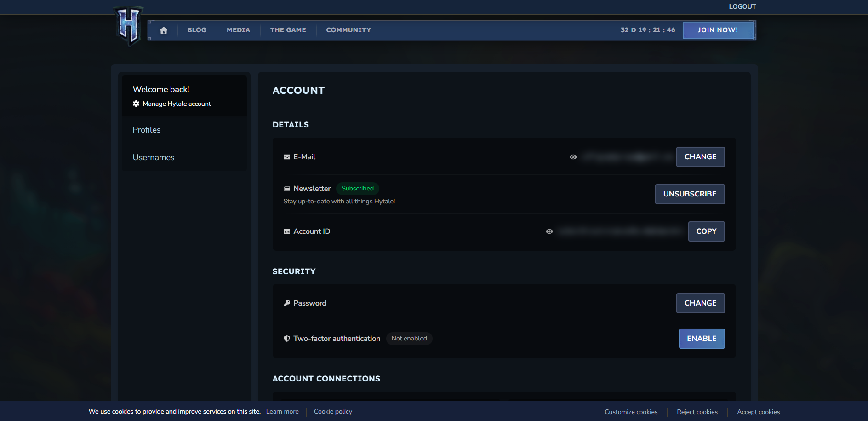Change the account e-mail address
Viewport: 868px width, 421px height.
point(700,157)
